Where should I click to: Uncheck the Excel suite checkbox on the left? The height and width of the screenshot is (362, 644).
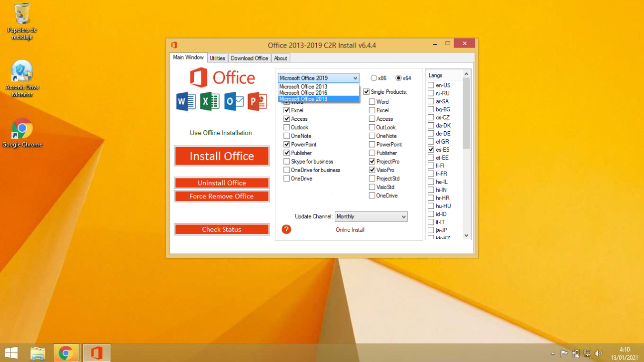[x=287, y=110]
